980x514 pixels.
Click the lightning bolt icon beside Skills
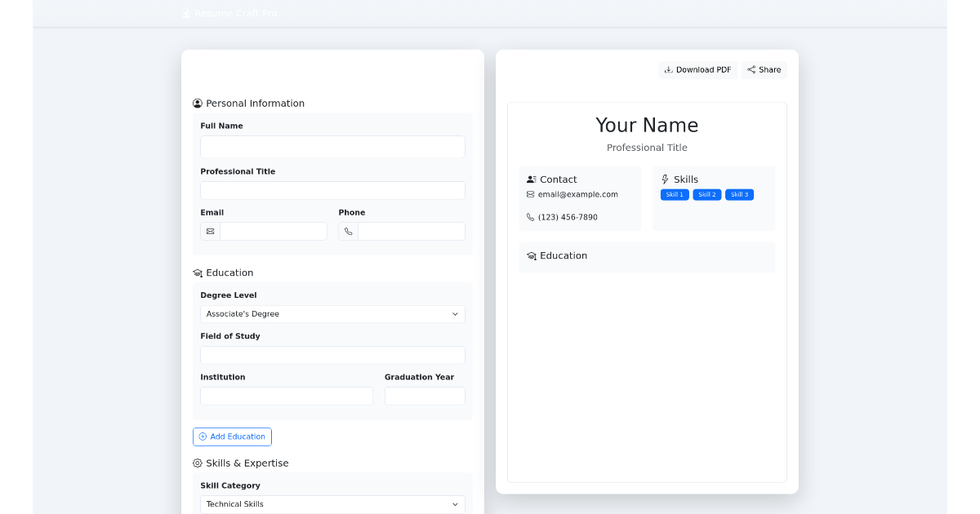(664, 179)
